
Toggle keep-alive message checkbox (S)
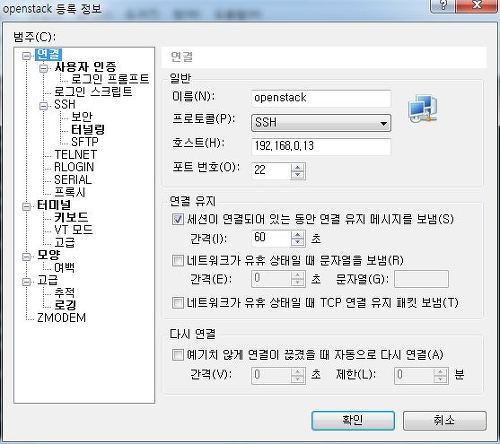178,219
